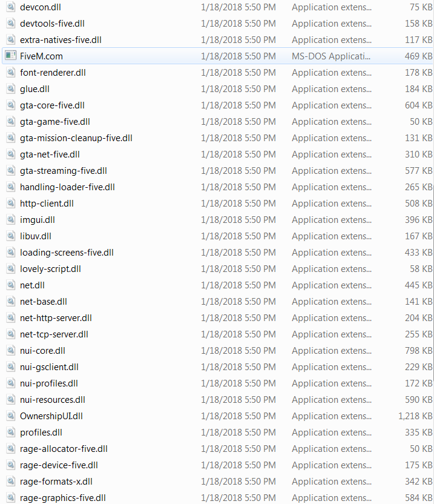Screen dimensions: 434x504
Task: Select the file name net-base.dll
Action: click(44, 302)
